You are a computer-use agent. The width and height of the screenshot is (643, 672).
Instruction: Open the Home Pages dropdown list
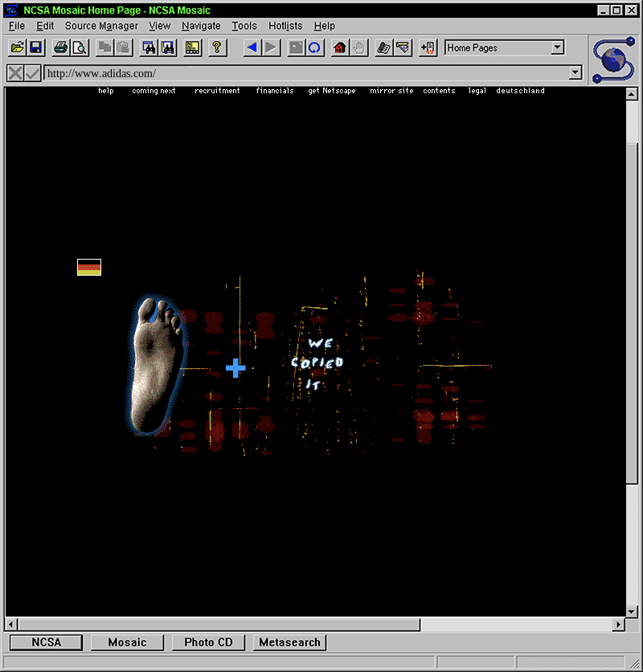pos(558,48)
